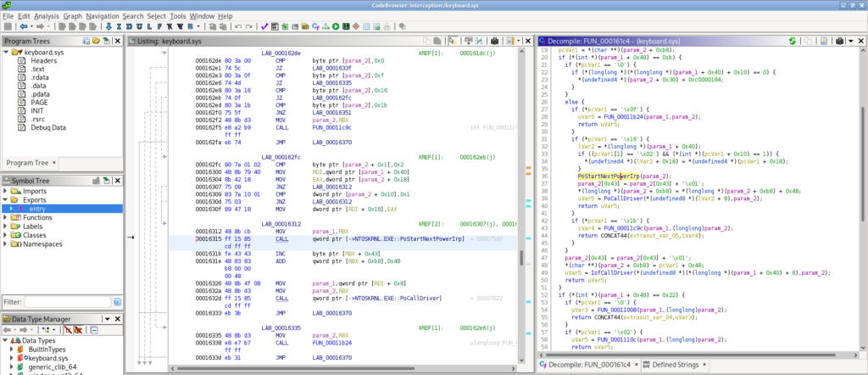Click the 'I' next instruction icon
868x375 pixels.
tap(118, 26)
